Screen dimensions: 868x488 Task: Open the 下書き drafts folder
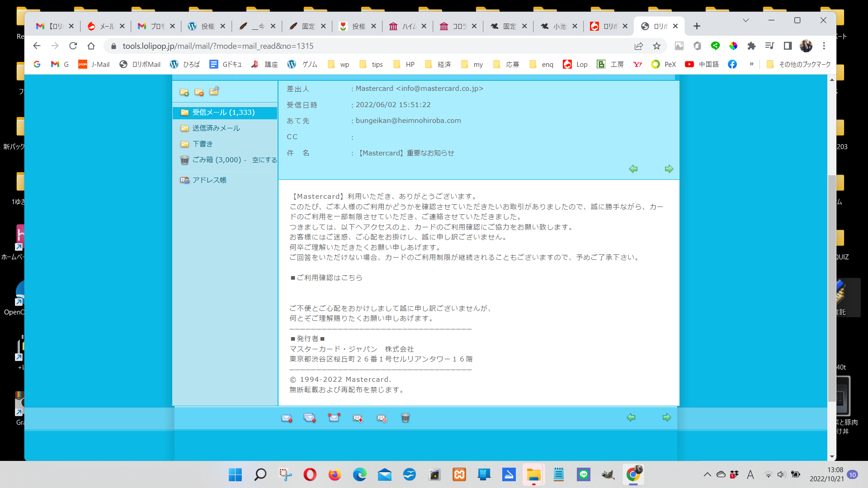pyautogui.click(x=203, y=144)
